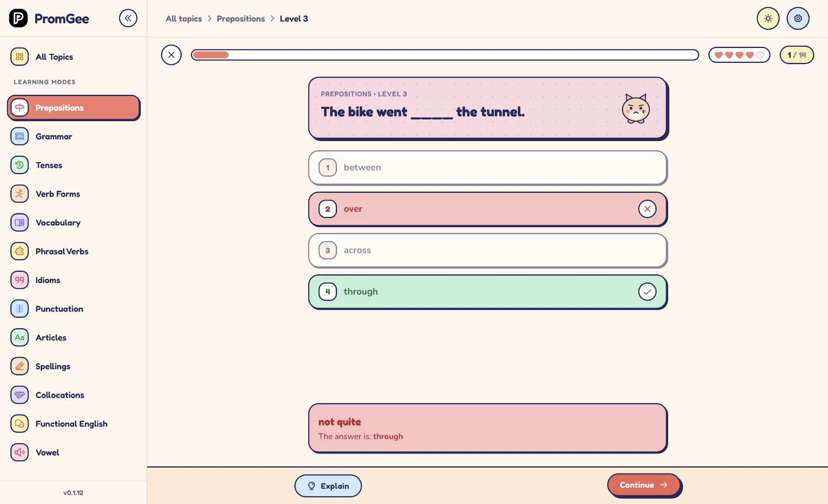828x504 pixels.
Task: Open settings via the gear icon
Action: [798, 19]
